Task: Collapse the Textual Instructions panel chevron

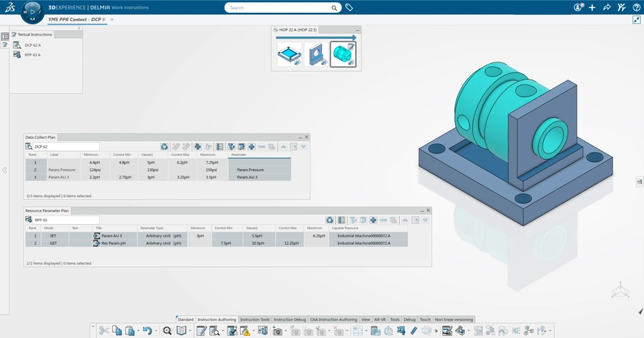Action: 79,28
